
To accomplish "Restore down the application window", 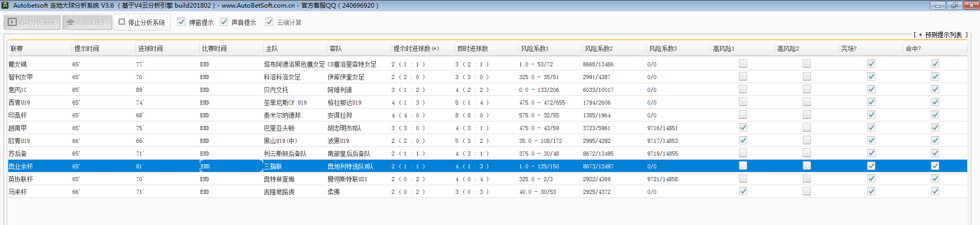I will pos(954,6).
